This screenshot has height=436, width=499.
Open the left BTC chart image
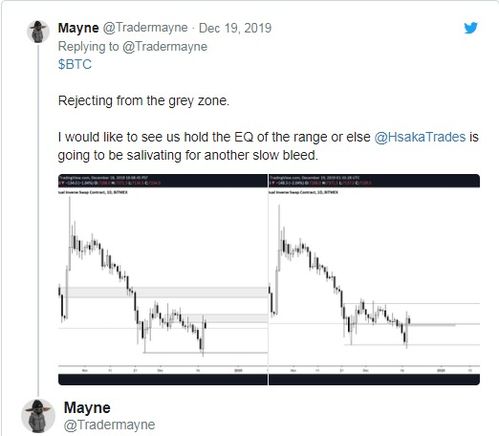[x=163, y=279]
